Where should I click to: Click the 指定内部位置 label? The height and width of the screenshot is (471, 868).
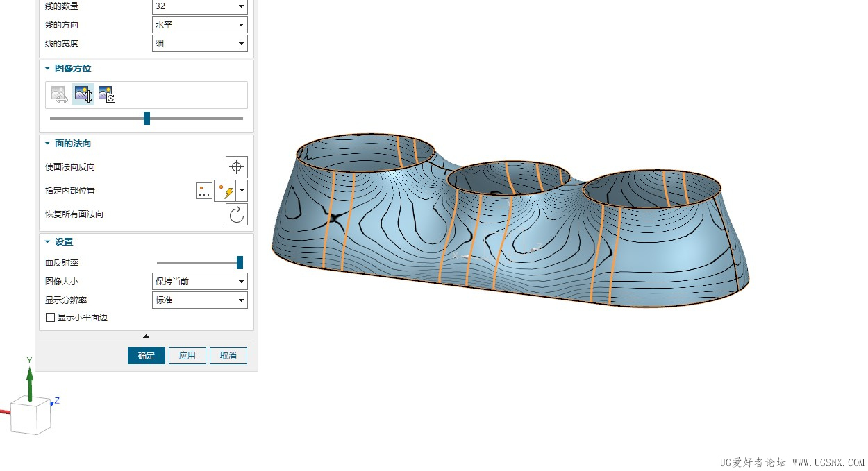[x=70, y=191]
